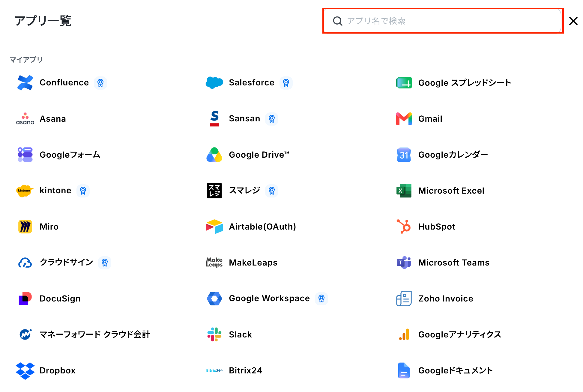Choose the HubSpot sprocket icon
The image size is (583, 392).
point(404,227)
